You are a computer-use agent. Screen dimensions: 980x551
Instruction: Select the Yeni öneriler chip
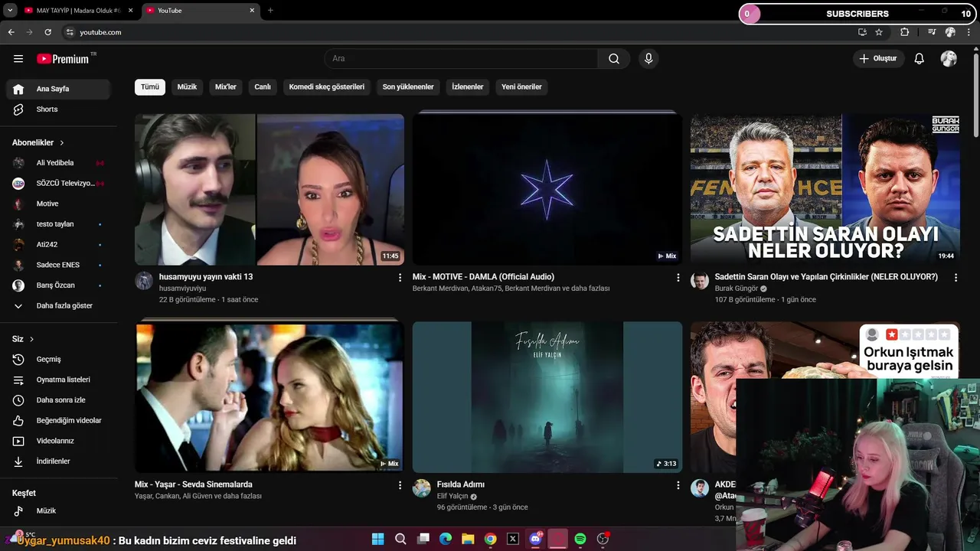point(521,87)
